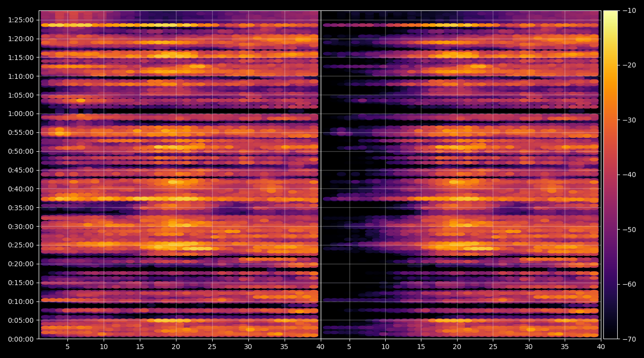This screenshot has height=358, width=644.
Task: Click x-axis tick 20 under left heatmap
Action: pos(176,347)
